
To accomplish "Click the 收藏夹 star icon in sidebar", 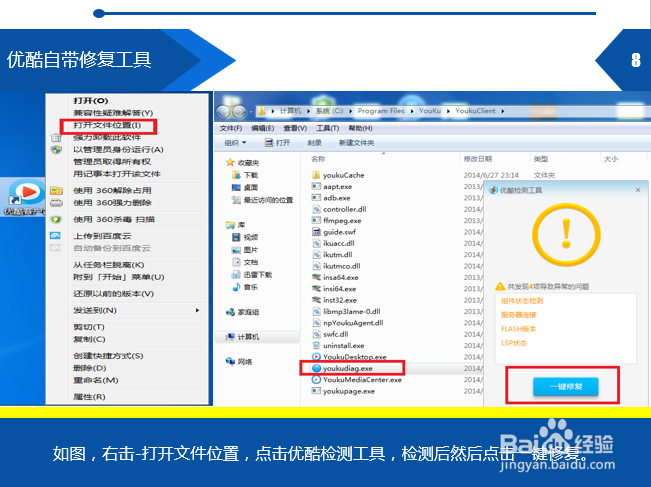I will click(230, 162).
